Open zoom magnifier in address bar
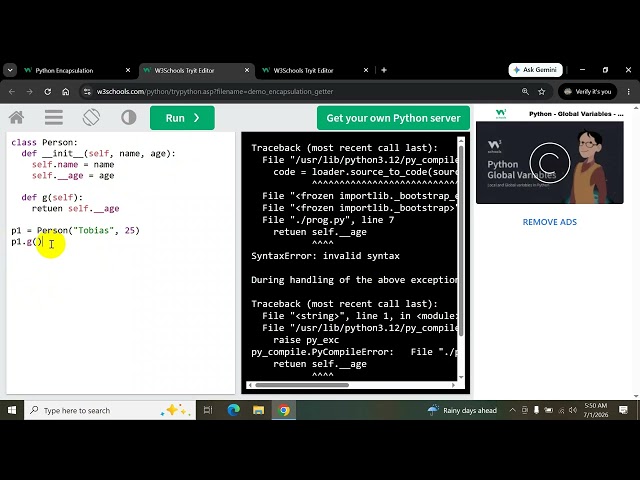 tap(525, 92)
